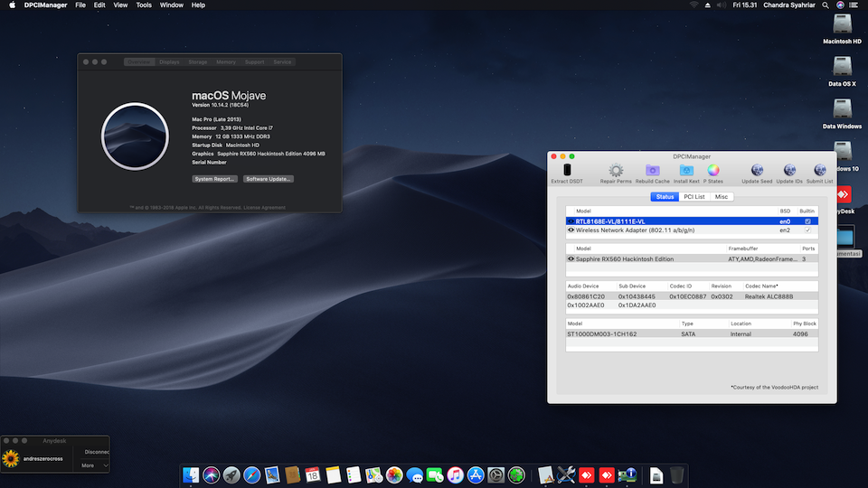
Task: Open the Storage tab in About This Mac
Action: pos(198,62)
